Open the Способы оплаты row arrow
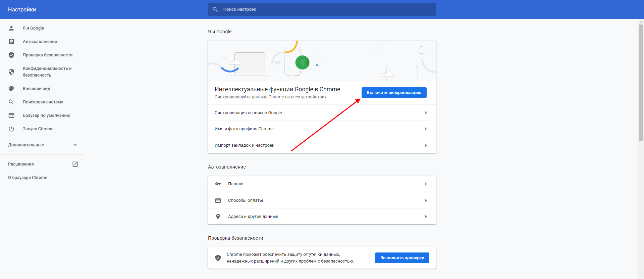 [426, 200]
